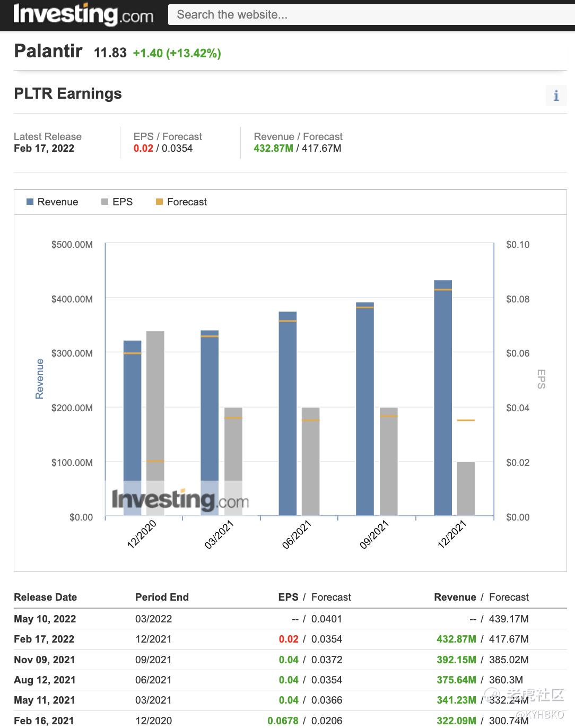
Task: Click the Feb 16, 2021 release date
Action: coord(43,721)
